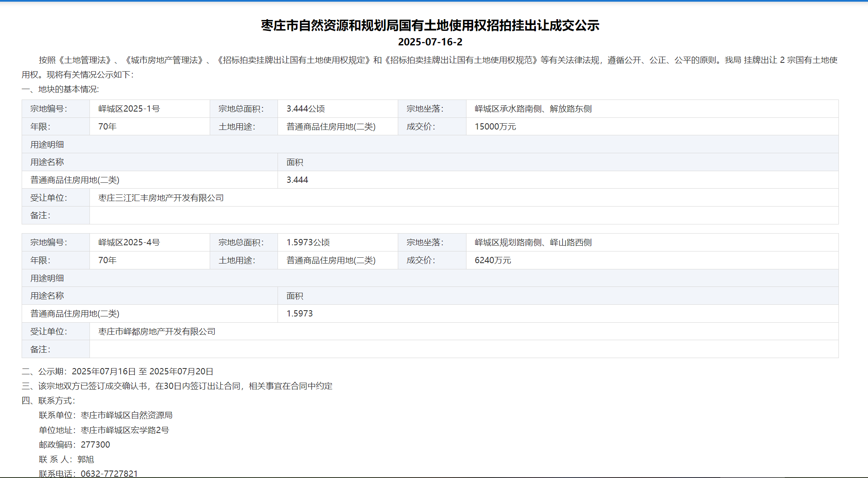Click the publicity period 2025年07月16日 至 2025年07月20日
This screenshot has height=478, width=868.
coord(143,371)
